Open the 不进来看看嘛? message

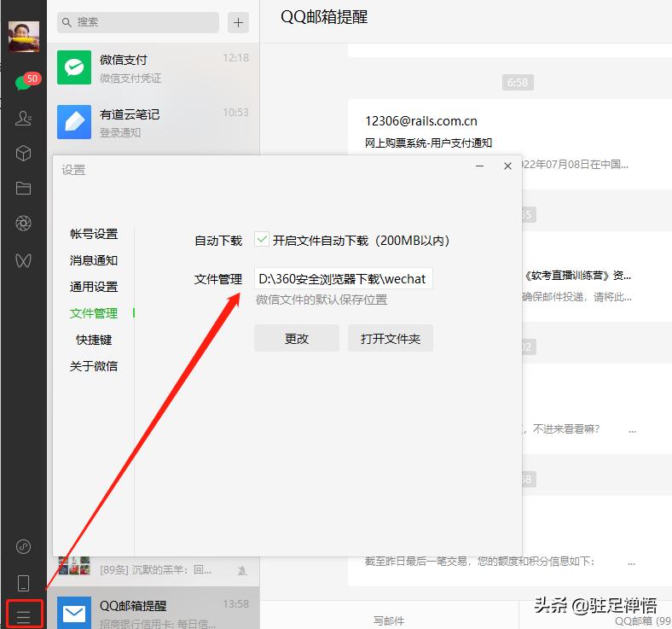pos(597,409)
